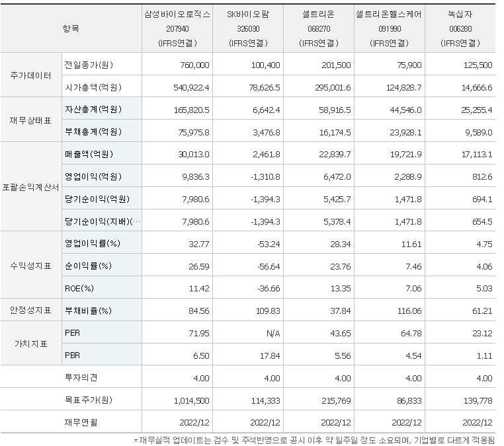Select the 재무상태표 category cell
The image size is (504, 446).
pos(31,120)
